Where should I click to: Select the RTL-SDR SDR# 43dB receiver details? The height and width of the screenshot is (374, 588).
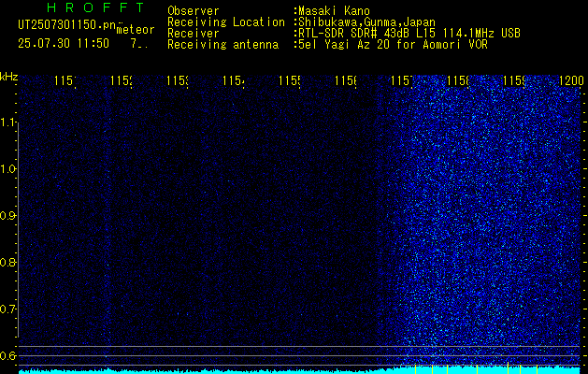409,34
